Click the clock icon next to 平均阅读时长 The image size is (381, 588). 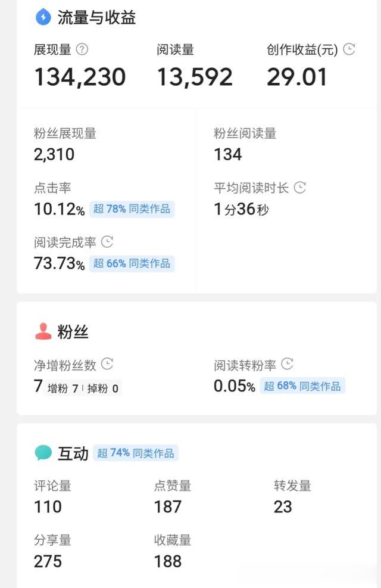pyautogui.click(x=300, y=188)
